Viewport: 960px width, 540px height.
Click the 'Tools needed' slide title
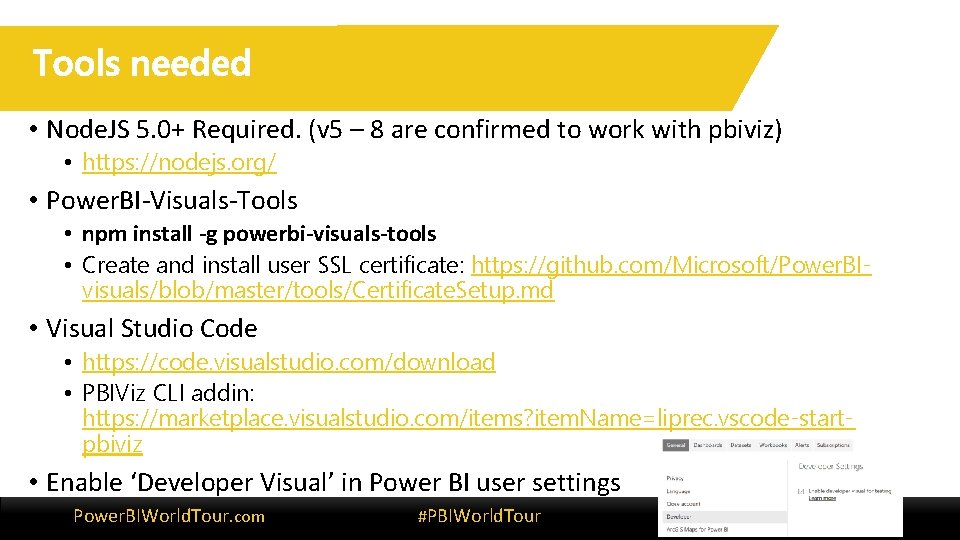141,63
